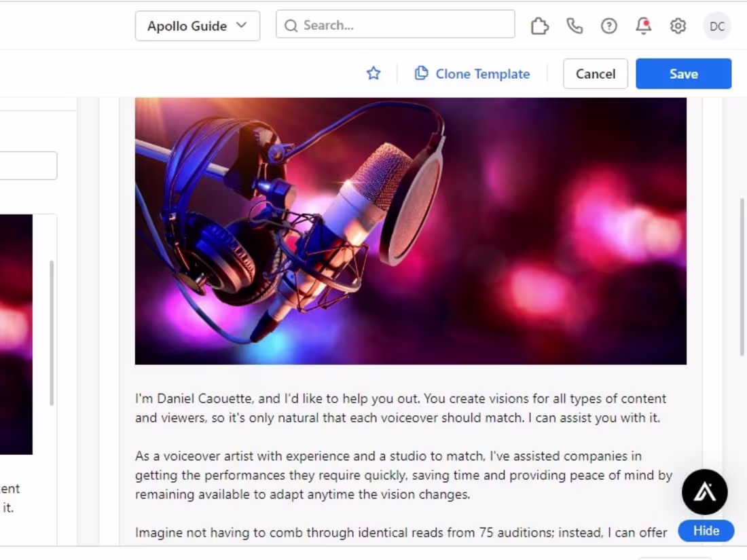747x560 pixels.
Task: Click the DC profile avatar
Action: [x=716, y=26]
